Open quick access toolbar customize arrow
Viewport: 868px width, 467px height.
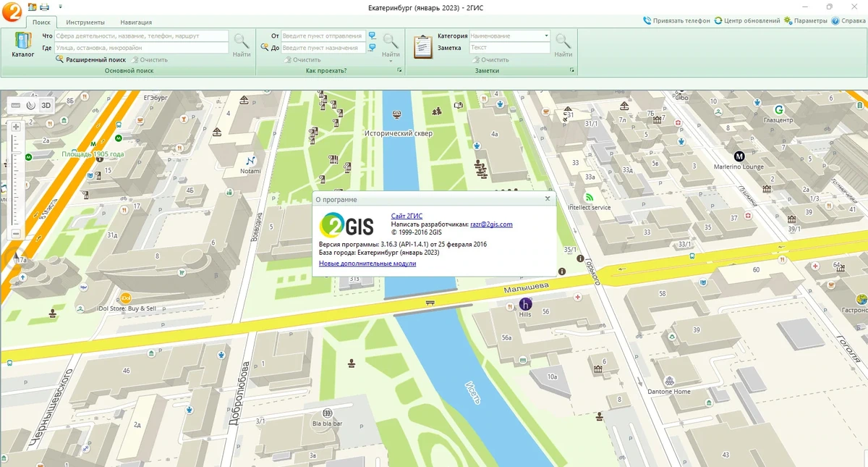(60, 7)
